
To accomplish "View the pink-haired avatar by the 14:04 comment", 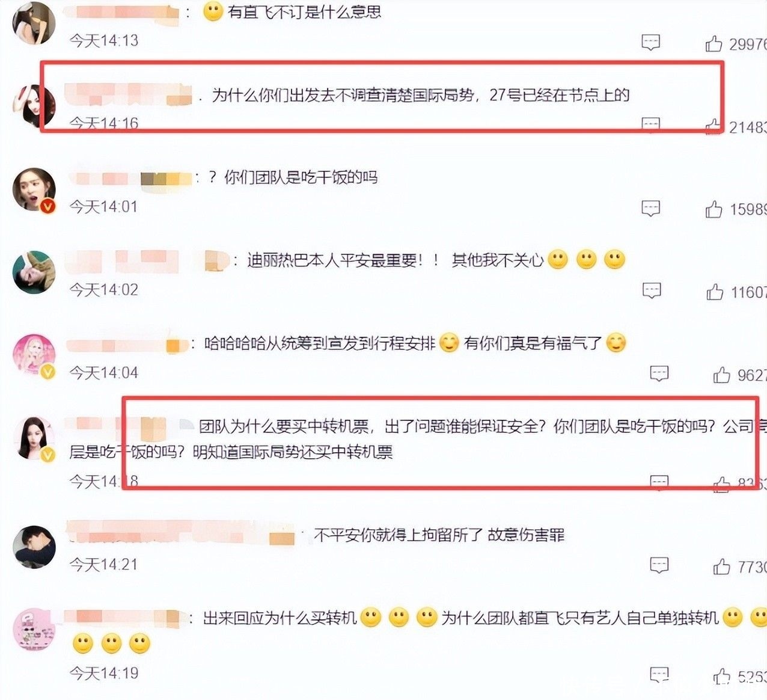I will coord(34,355).
